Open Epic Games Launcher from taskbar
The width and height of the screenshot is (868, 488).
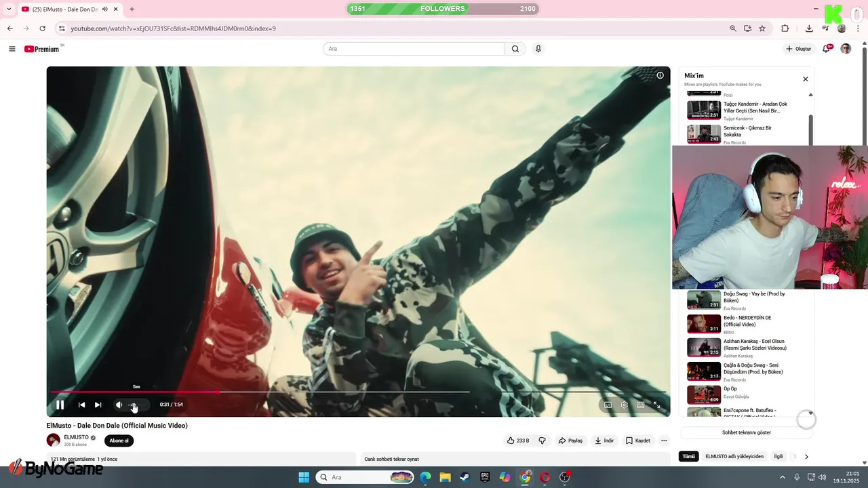tap(485, 477)
